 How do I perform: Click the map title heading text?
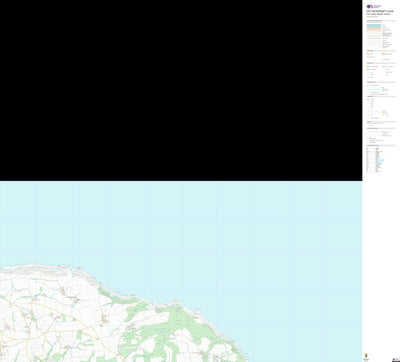[380, 11]
